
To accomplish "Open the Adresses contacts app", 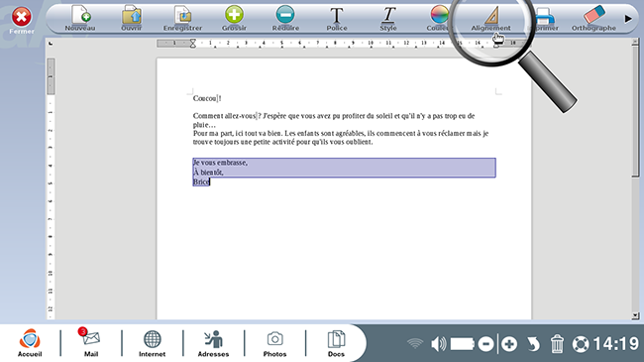I will click(213, 343).
